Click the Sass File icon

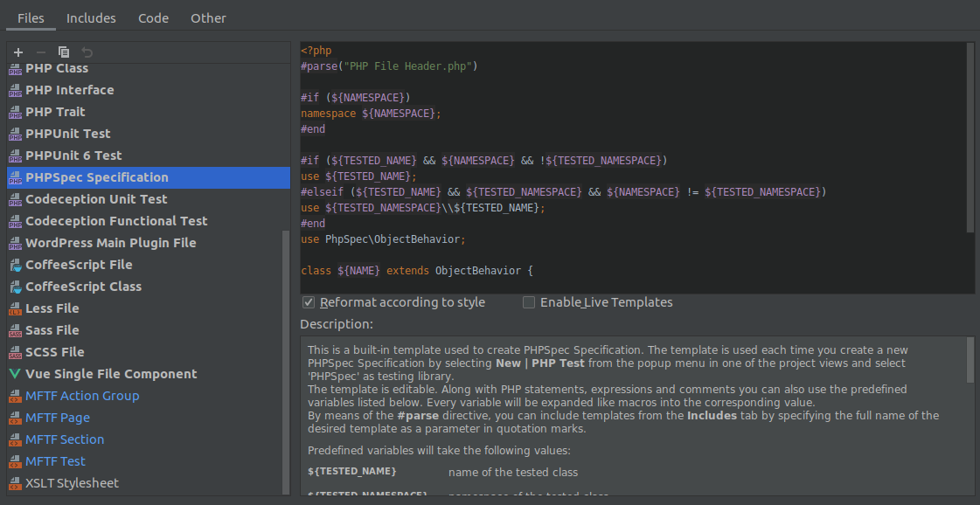click(15, 331)
